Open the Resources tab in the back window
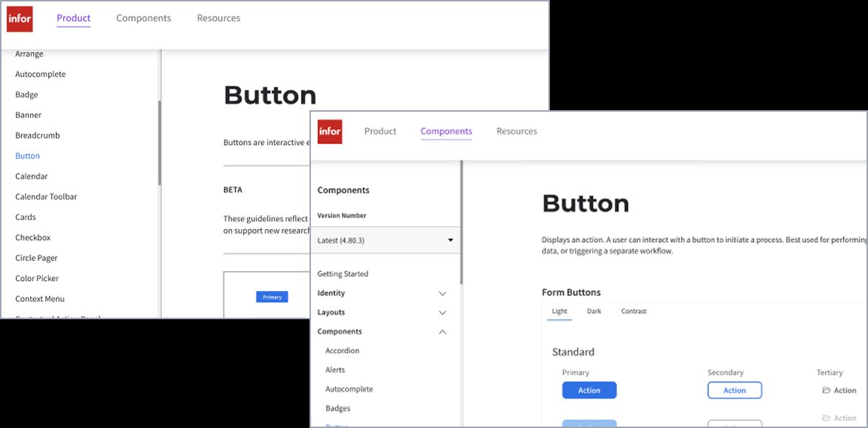 pos(219,18)
